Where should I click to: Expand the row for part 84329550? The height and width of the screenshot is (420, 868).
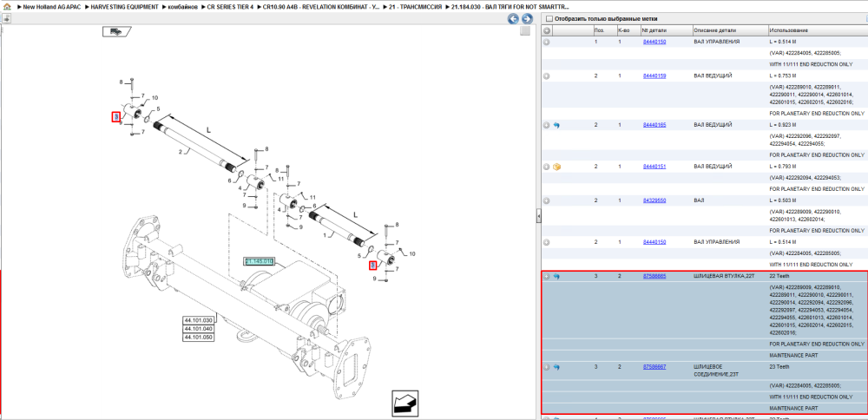pos(546,200)
